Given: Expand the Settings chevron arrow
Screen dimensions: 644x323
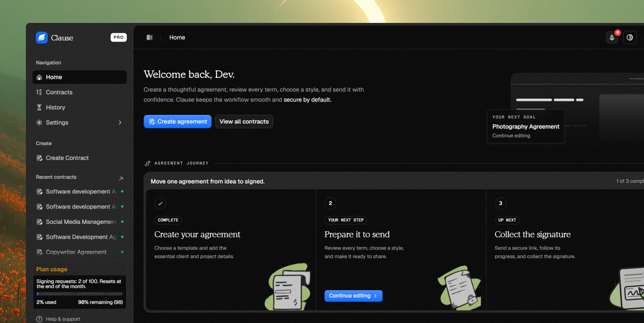Looking at the screenshot, I should tap(120, 122).
